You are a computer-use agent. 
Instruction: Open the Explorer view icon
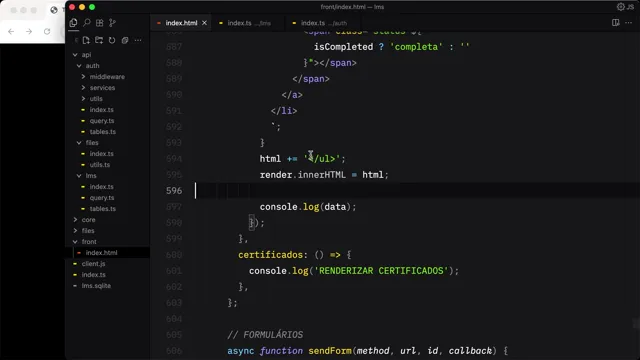(73, 23)
